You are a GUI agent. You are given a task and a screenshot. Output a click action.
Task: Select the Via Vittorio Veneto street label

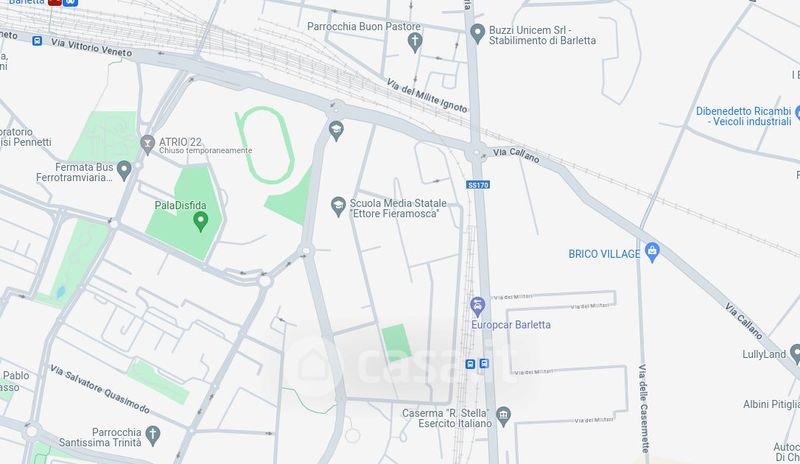pyautogui.click(x=91, y=47)
